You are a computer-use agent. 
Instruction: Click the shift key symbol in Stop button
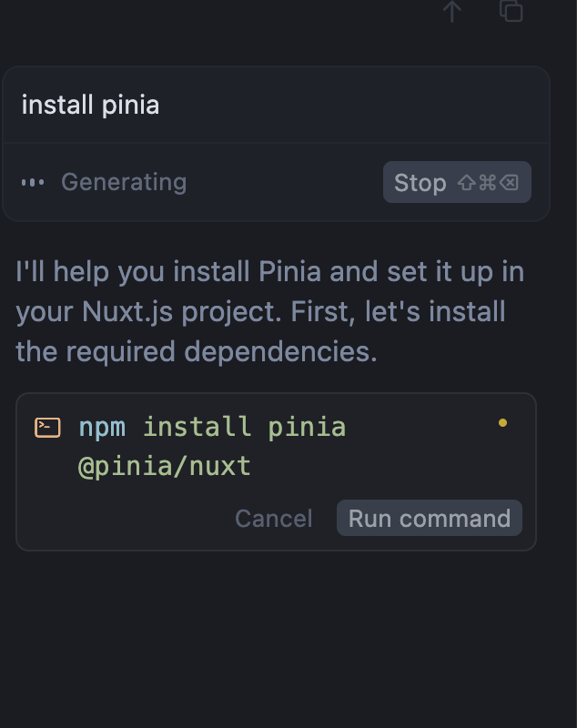pyautogui.click(x=466, y=183)
